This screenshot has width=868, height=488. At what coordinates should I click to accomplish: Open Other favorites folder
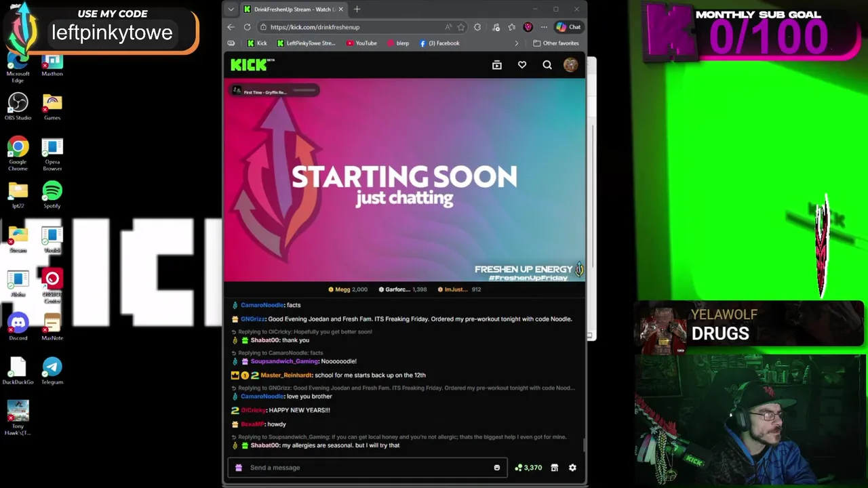(x=556, y=43)
